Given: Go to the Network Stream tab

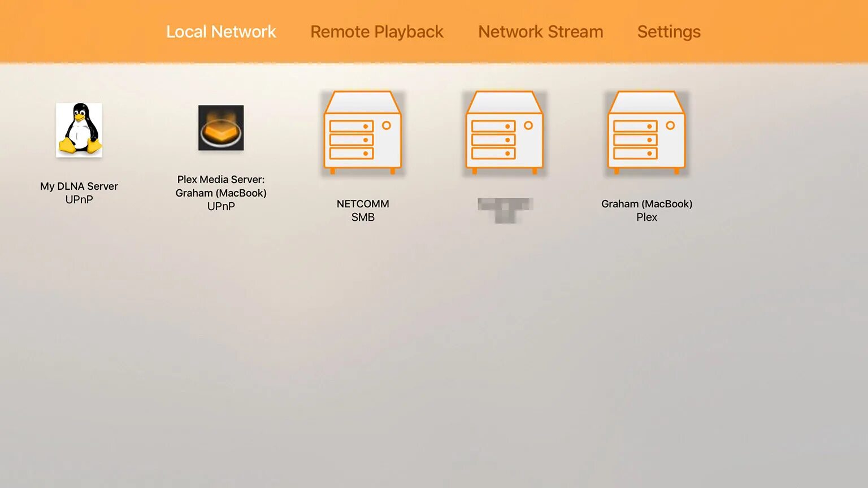Looking at the screenshot, I should coord(541,32).
